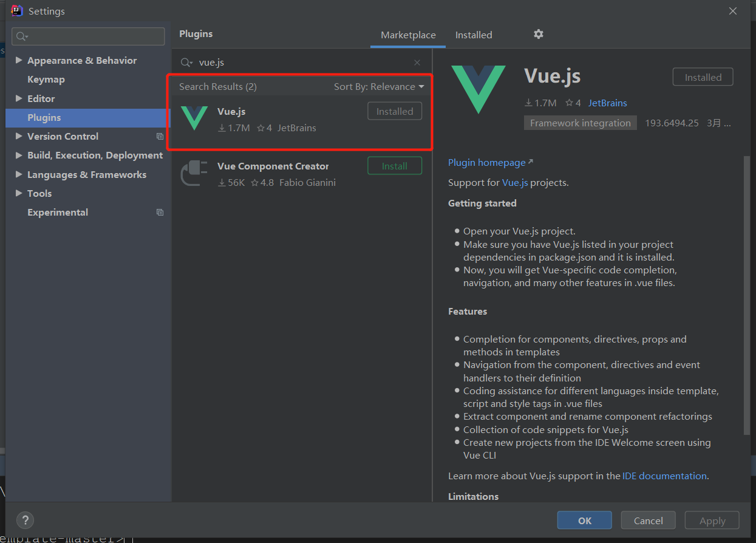This screenshot has height=543, width=756.
Task: Expand the Version Control node
Action: (19, 136)
